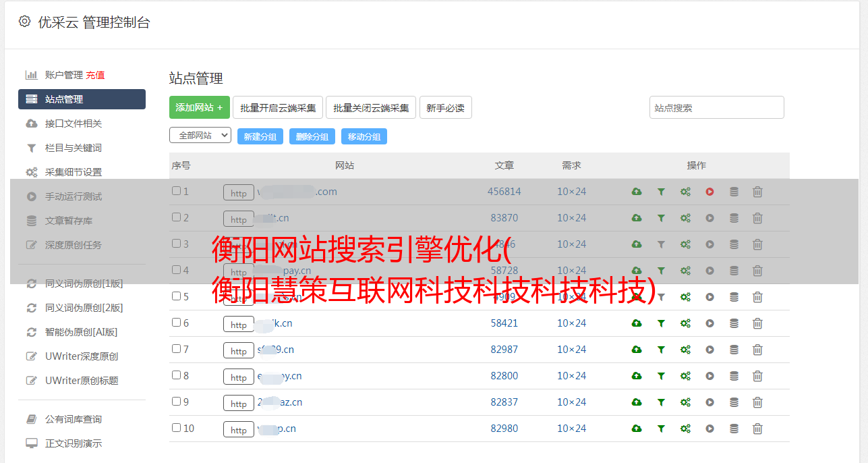This screenshot has height=463, width=868.
Task: Tick the checkbox for row 5
Action: (176, 296)
